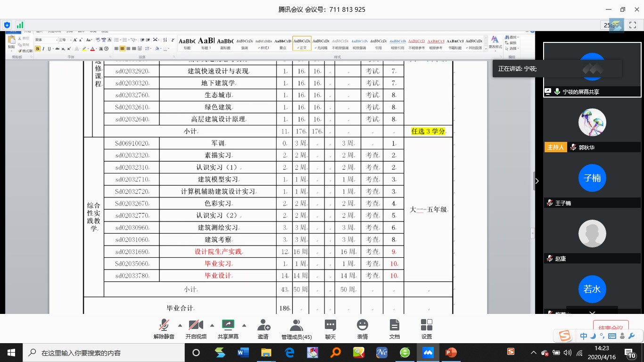Expand audio options arrow beside 解除静音
This screenshot has width=644, height=362.
point(180,325)
